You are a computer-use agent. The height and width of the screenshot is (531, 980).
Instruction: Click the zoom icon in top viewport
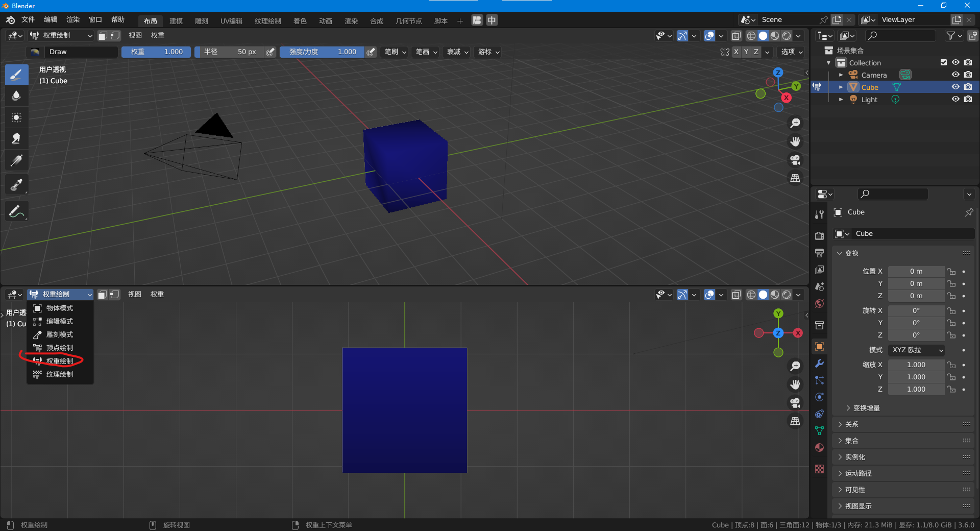coord(795,123)
